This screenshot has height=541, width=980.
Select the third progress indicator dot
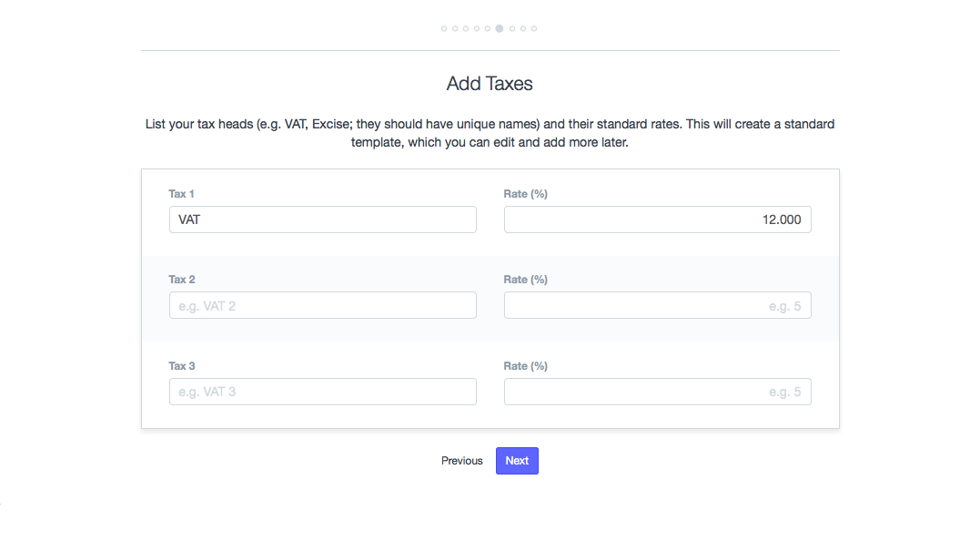[466, 29]
